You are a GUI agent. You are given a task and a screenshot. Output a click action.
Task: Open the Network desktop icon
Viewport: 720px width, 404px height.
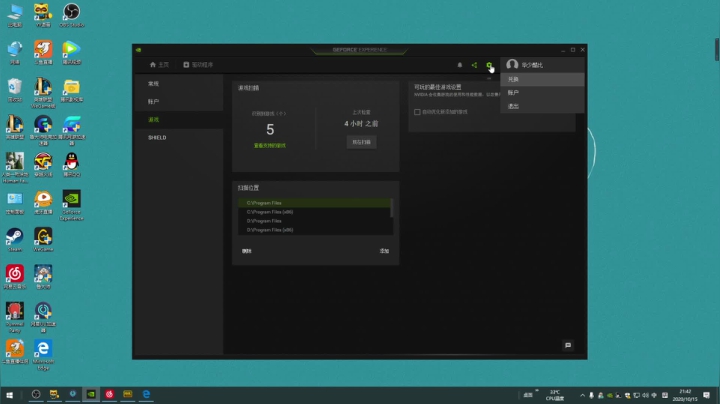15,52
